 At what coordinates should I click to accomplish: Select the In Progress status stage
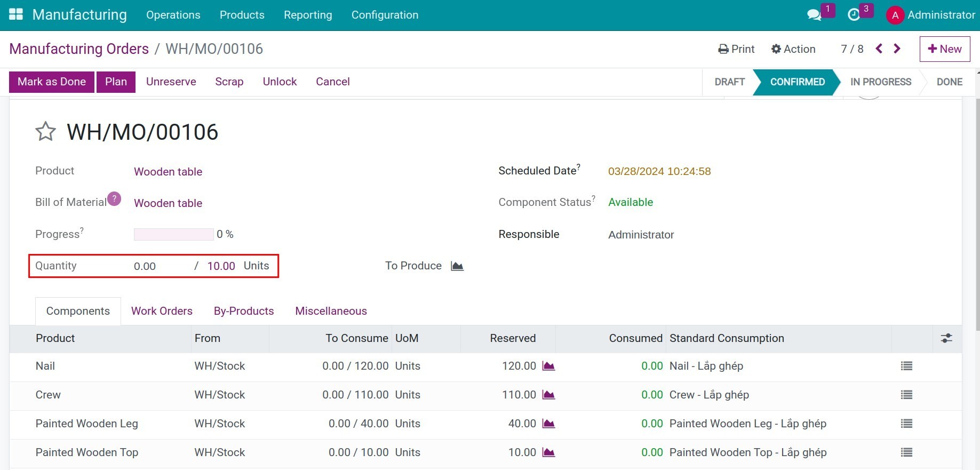click(881, 82)
